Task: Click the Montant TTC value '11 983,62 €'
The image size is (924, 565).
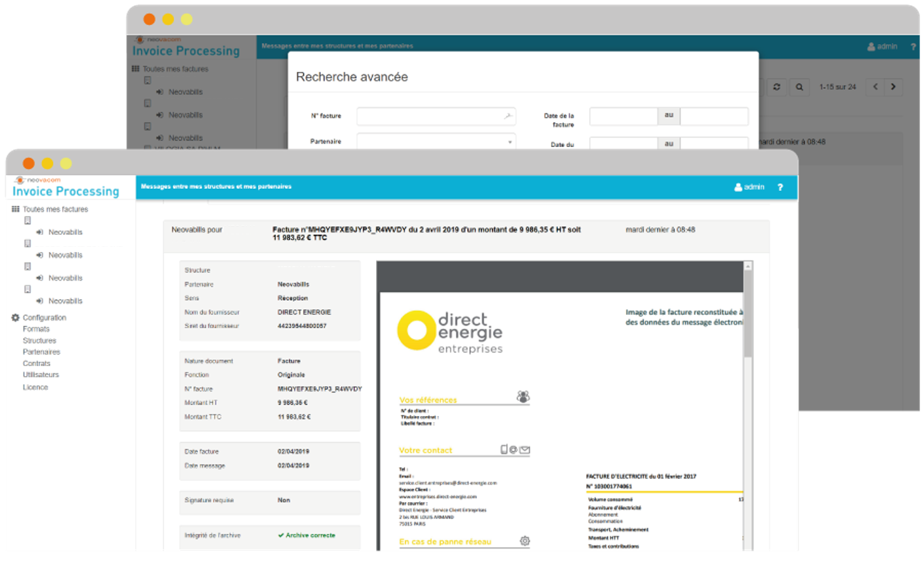Action: 294,417
